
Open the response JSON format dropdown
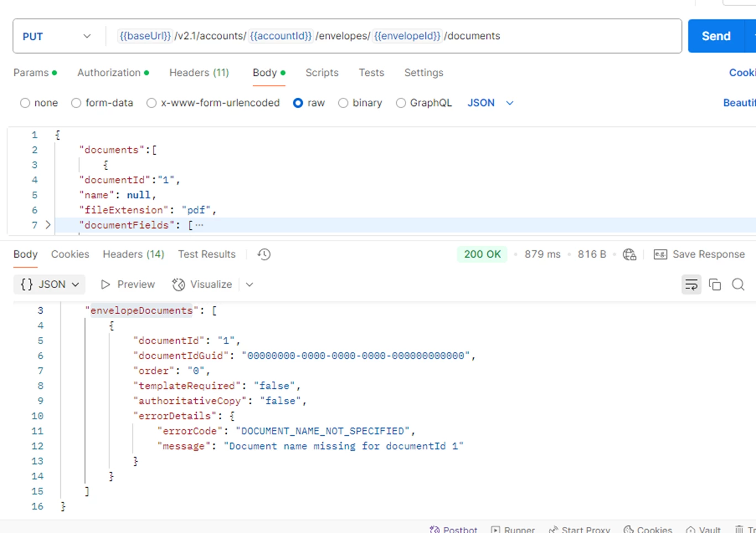point(49,284)
